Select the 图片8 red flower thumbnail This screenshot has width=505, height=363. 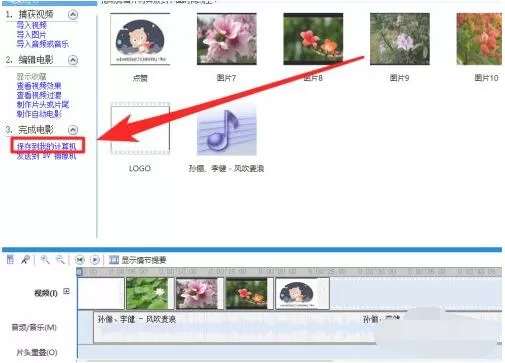(x=313, y=39)
